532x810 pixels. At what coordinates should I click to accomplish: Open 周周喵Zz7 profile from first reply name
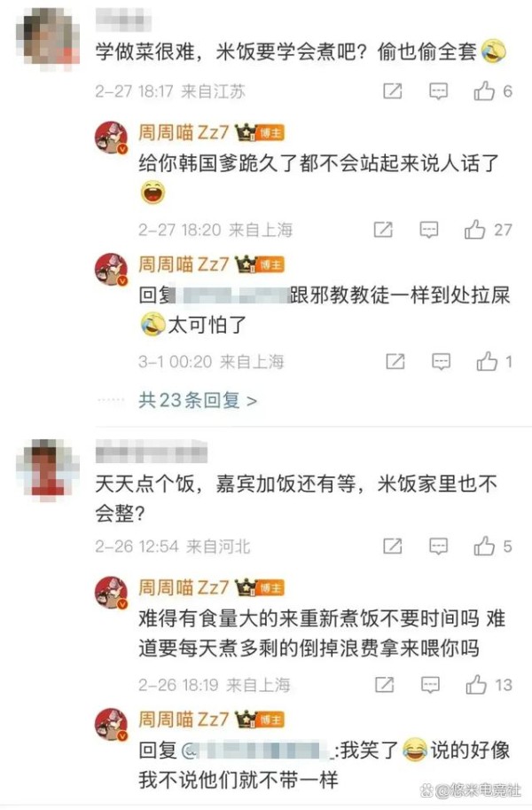(x=184, y=132)
